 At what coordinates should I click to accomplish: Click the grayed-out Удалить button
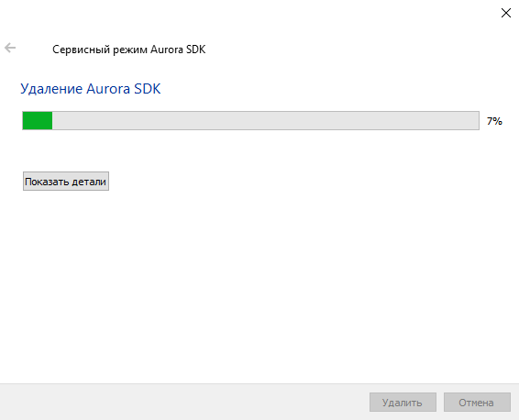click(403, 403)
